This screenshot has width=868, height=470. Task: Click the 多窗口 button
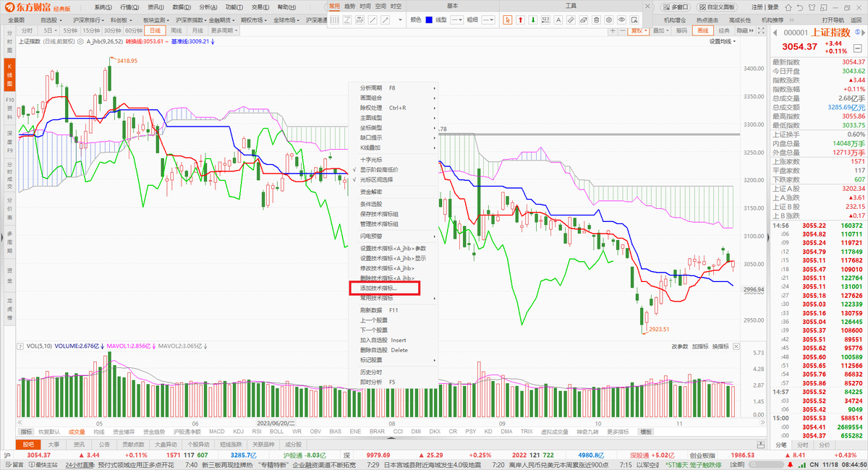point(676,7)
